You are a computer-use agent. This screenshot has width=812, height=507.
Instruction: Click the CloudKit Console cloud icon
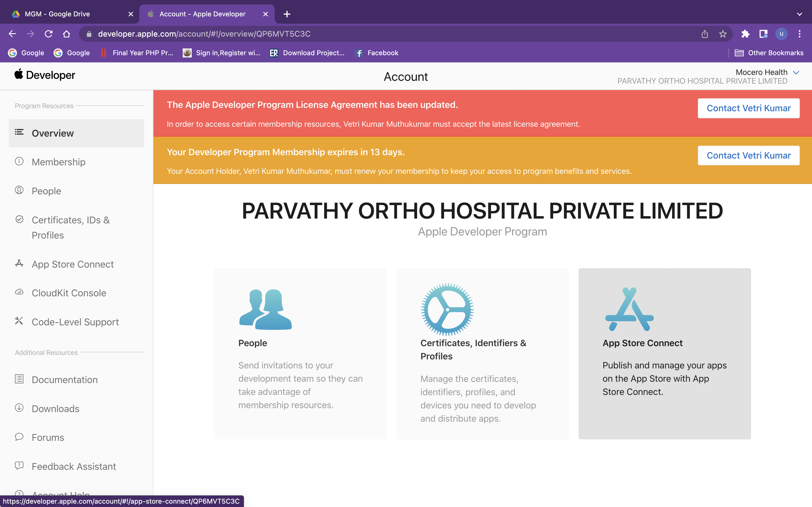click(x=19, y=292)
